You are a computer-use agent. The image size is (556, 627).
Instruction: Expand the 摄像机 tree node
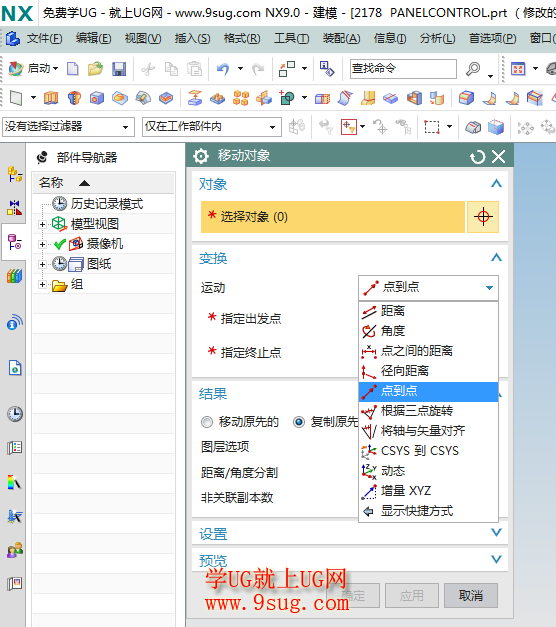coord(42,244)
